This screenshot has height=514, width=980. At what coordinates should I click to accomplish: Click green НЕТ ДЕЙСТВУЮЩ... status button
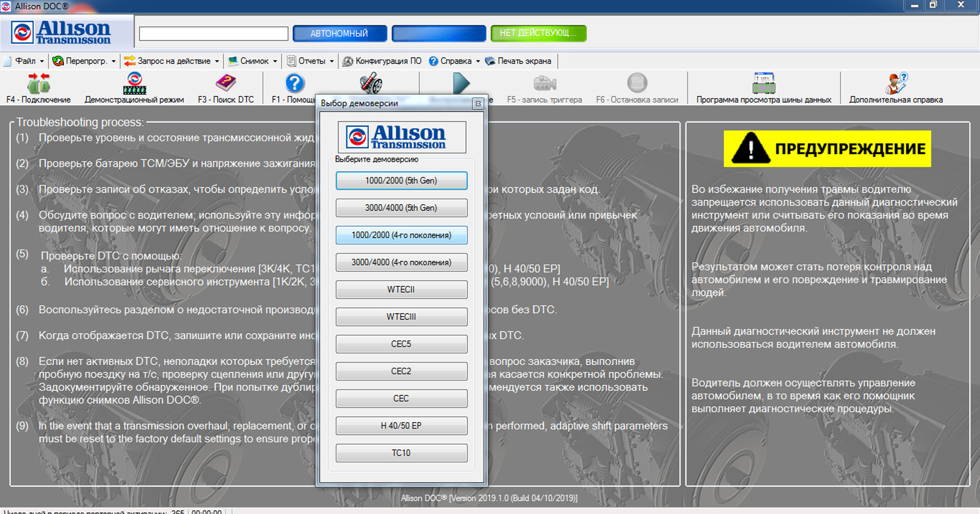538,33
